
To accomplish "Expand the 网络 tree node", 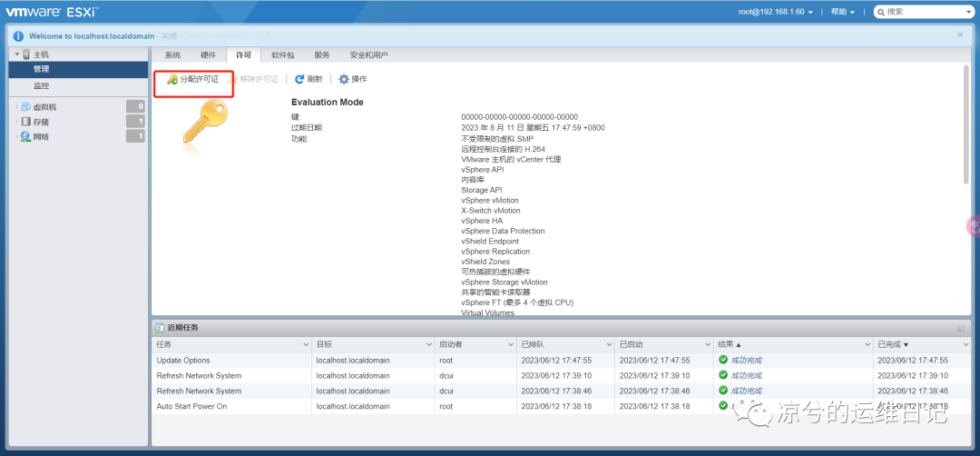I will click(17, 136).
